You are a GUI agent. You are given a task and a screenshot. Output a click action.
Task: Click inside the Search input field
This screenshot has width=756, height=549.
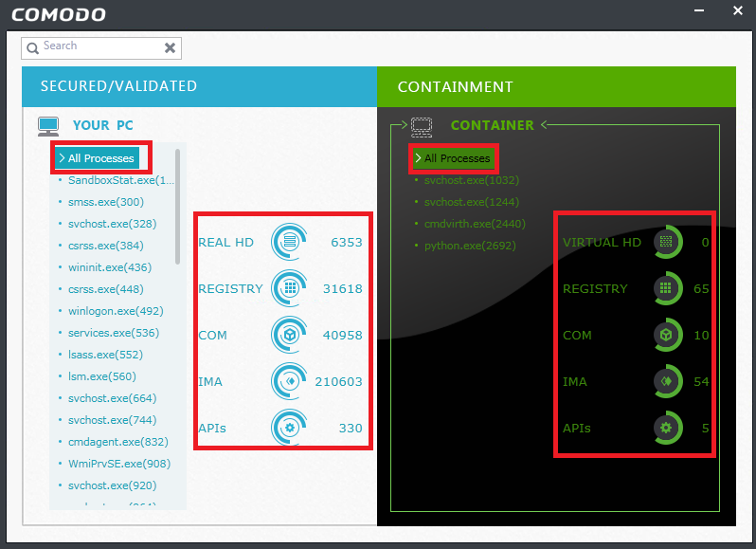click(x=101, y=46)
